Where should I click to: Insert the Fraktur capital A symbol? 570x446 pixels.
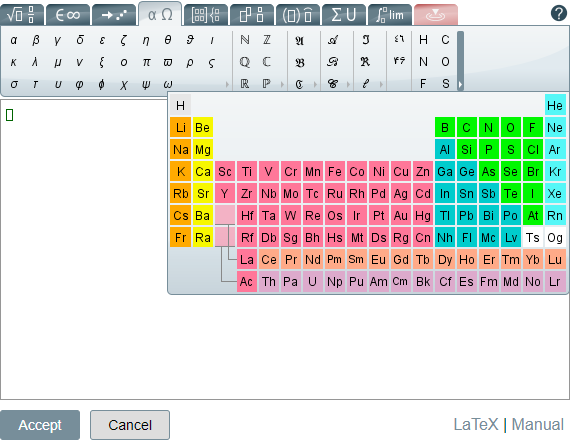click(x=299, y=40)
